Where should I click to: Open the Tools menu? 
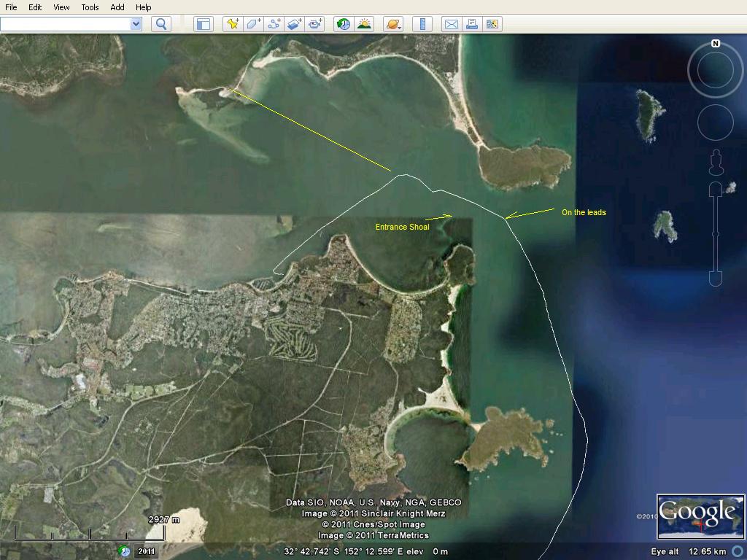[x=90, y=7]
